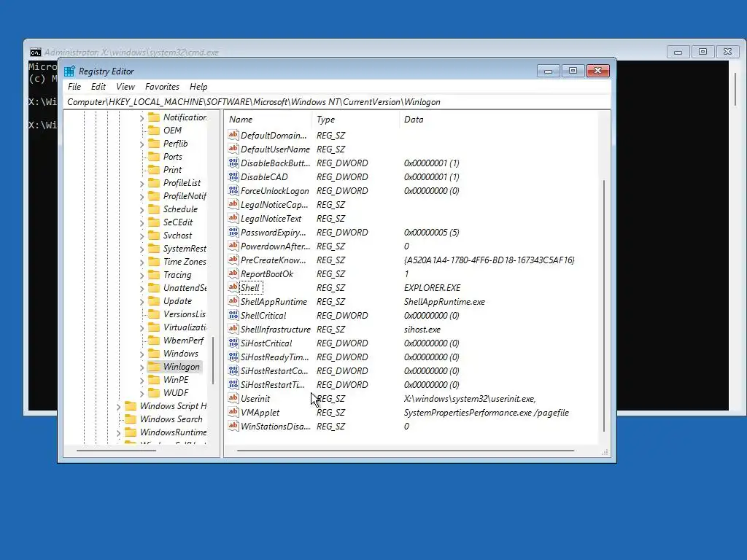The height and width of the screenshot is (560, 747).
Task: Click the folder icon of the Winlogon key
Action: click(x=154, y=366)
